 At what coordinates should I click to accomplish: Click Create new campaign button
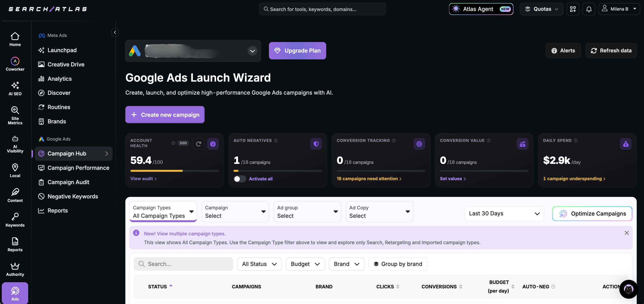click(x=165, y=115)
